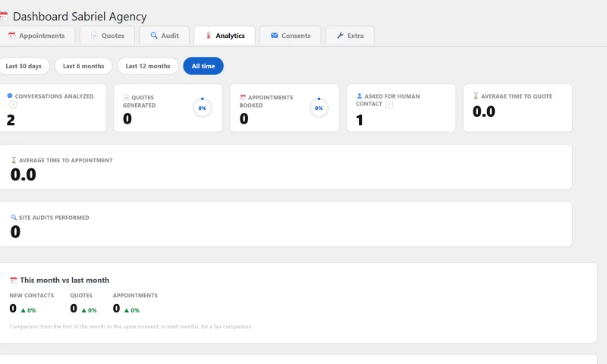Click the Asked For Human Contact value 1
Image resolution: width=607 pixels, height=364 pixels.
click(x=360, y=120)
